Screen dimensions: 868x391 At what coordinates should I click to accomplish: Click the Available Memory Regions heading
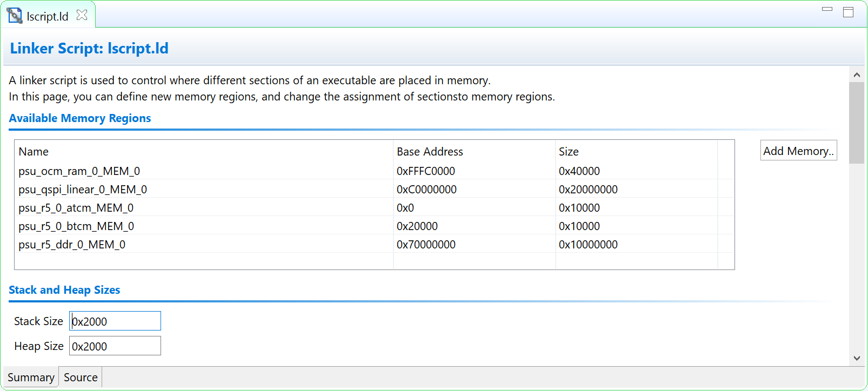point(80,118)
